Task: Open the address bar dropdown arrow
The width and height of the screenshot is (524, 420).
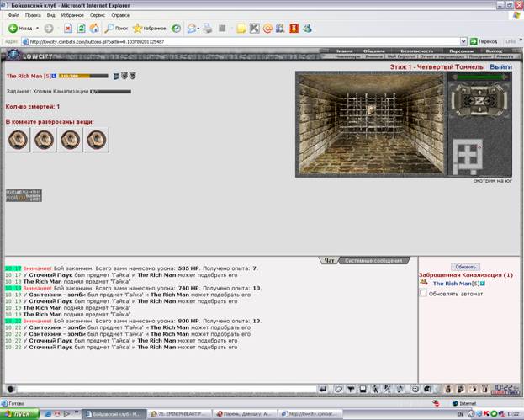Action: click(x=463, y=41)
